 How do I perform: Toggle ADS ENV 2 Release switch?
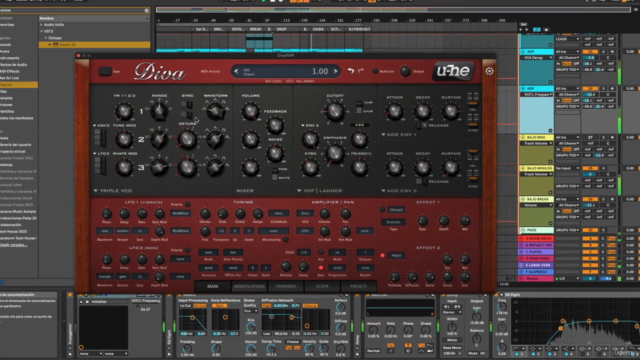(x=421, y=181)
